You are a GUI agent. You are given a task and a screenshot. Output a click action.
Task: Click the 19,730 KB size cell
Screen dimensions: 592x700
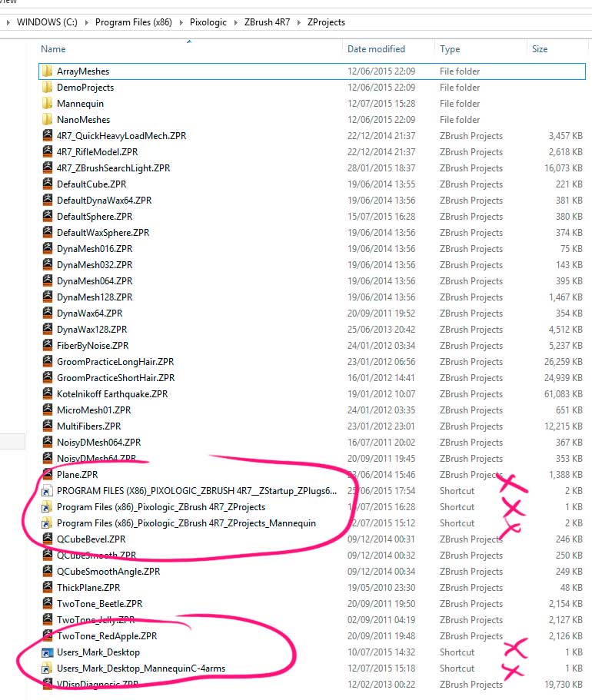(x=563, y=685)
